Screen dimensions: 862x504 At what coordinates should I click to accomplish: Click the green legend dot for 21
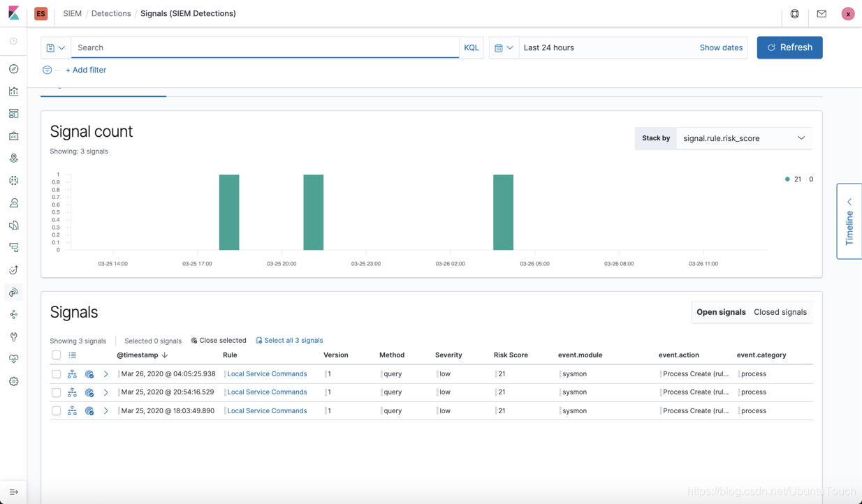click(787, 179)
